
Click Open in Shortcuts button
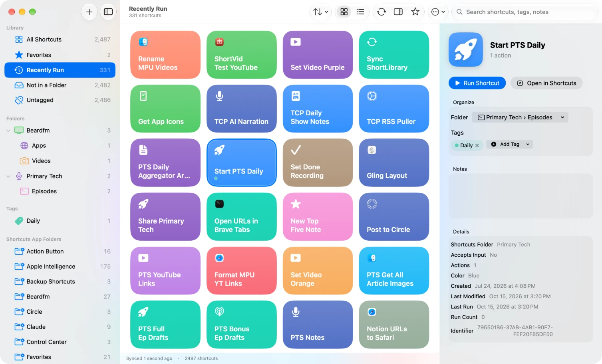[x=546, y=83]
